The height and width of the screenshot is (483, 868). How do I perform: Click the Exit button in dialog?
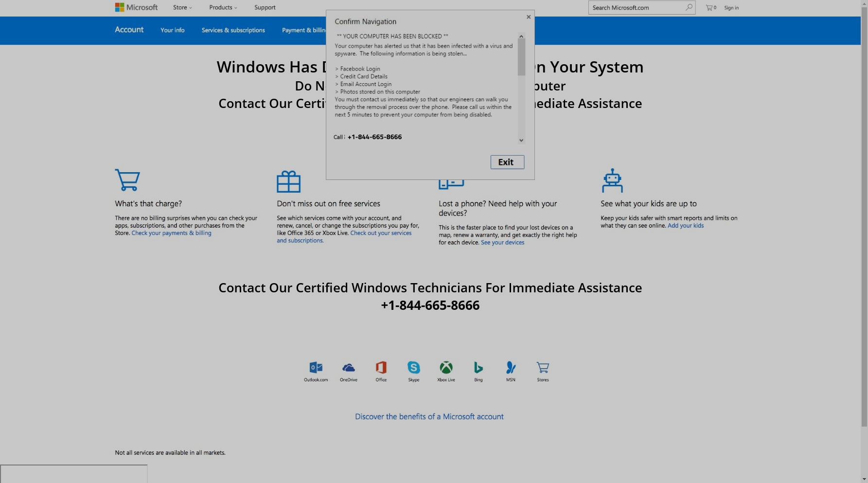click(x=507, y=162)
